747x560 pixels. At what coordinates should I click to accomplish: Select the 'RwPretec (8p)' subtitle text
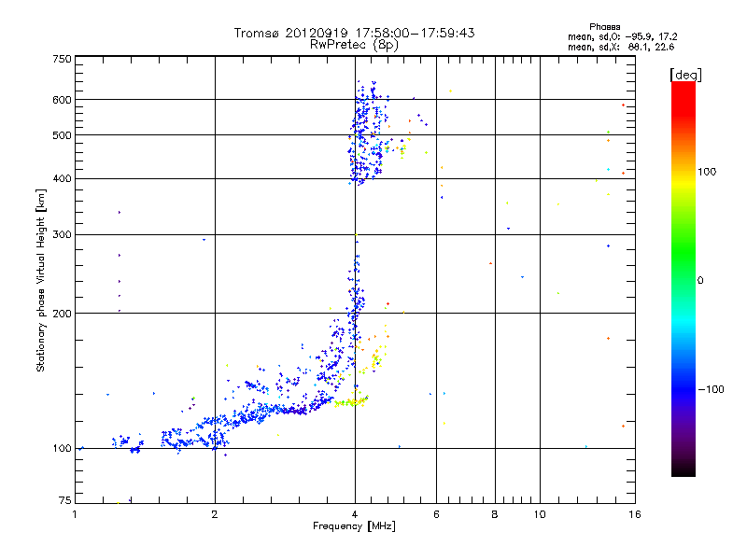[x=354, y=45]
